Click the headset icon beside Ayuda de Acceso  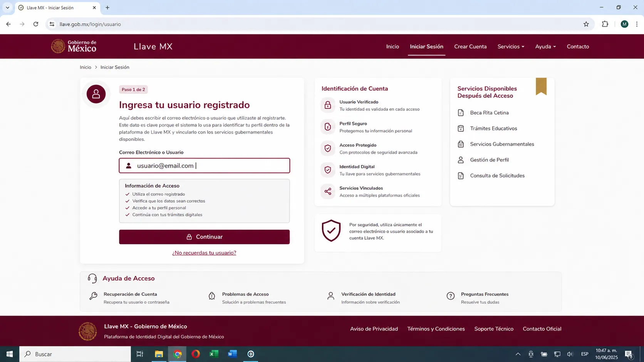[92, 278]
